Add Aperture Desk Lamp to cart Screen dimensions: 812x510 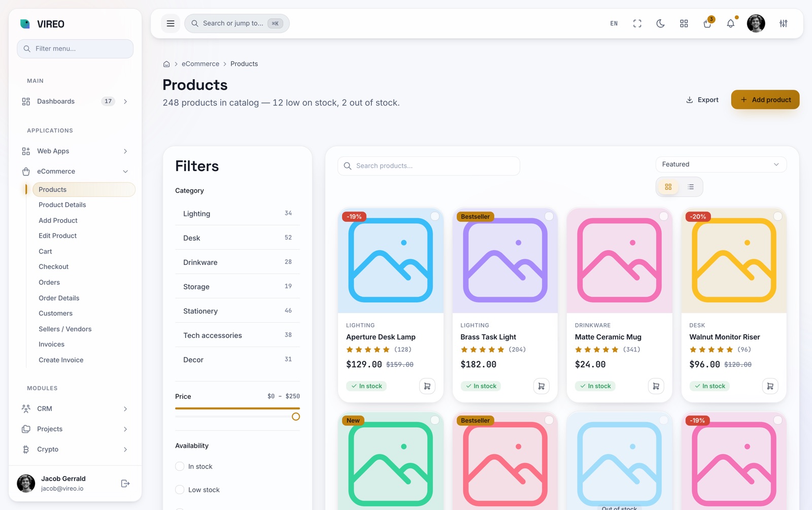pyautogui.click(x=427, y=386)
